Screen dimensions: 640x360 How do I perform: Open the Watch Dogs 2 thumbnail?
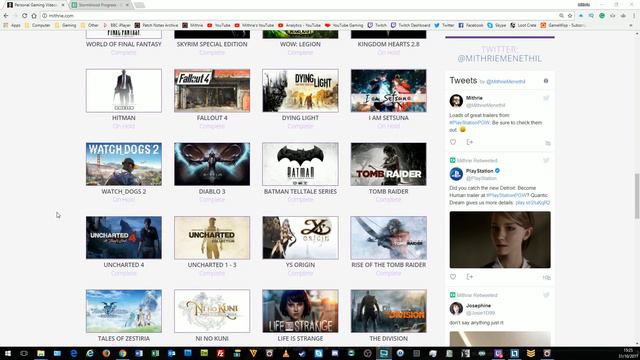(124, 164)
